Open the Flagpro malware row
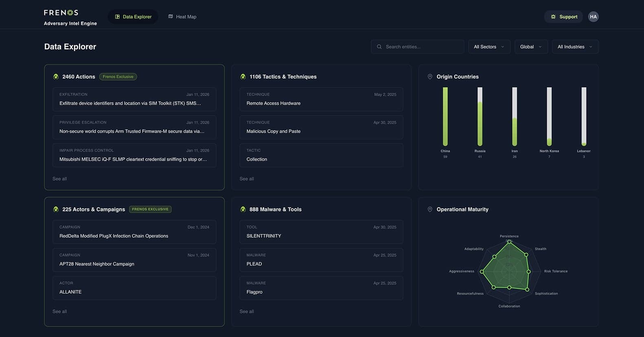The image size is (644, 337). coord(321,288)
